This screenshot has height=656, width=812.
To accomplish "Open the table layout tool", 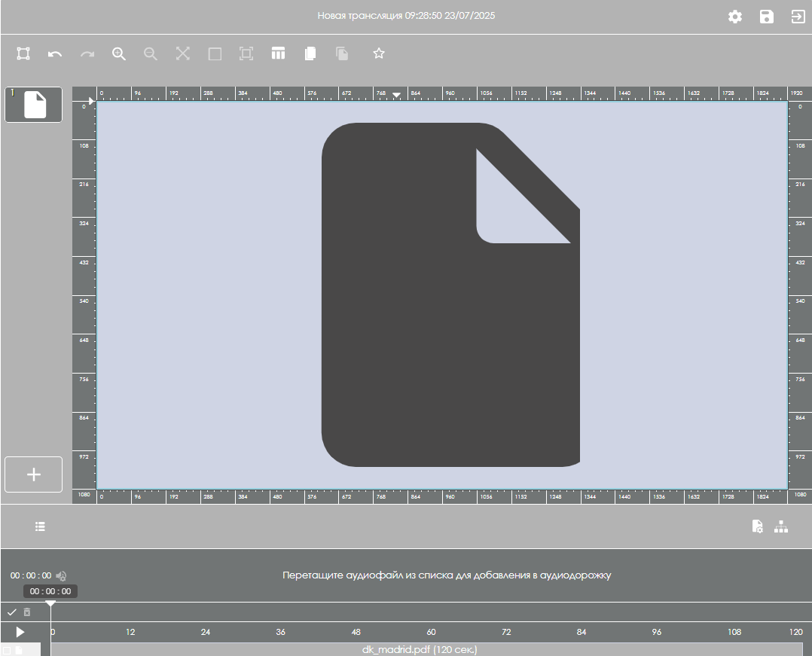I will click(278, 53).
